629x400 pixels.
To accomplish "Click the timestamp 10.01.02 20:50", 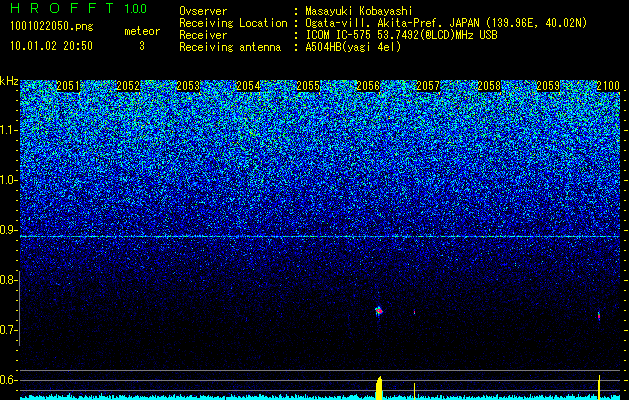I will point(51,46).
